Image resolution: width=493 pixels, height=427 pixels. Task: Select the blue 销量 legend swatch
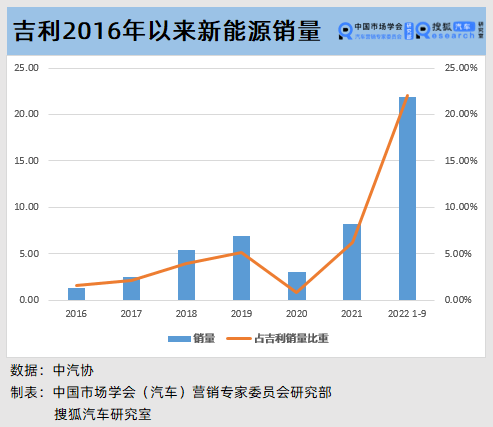179,339
